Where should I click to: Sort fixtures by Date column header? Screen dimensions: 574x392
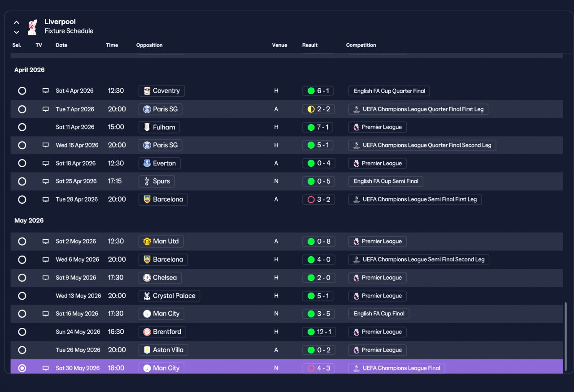pos(61,45)
